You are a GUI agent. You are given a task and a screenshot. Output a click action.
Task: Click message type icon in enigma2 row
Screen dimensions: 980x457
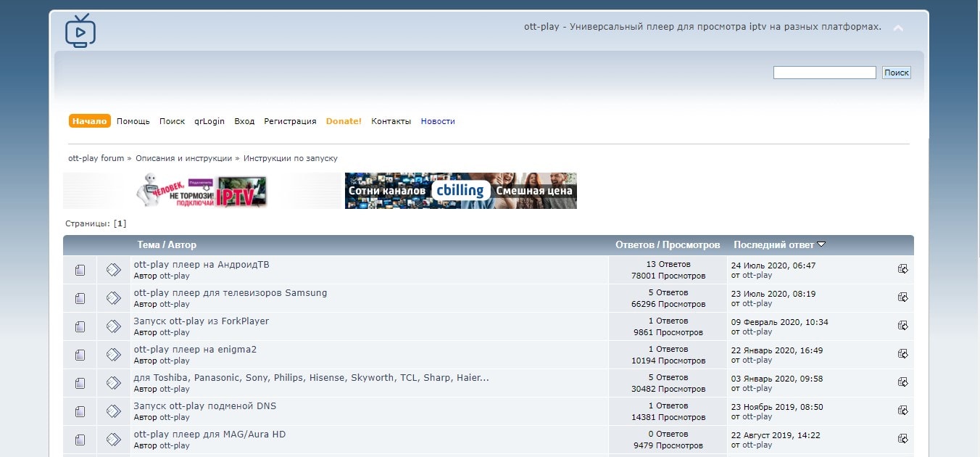tap(114, 355)
